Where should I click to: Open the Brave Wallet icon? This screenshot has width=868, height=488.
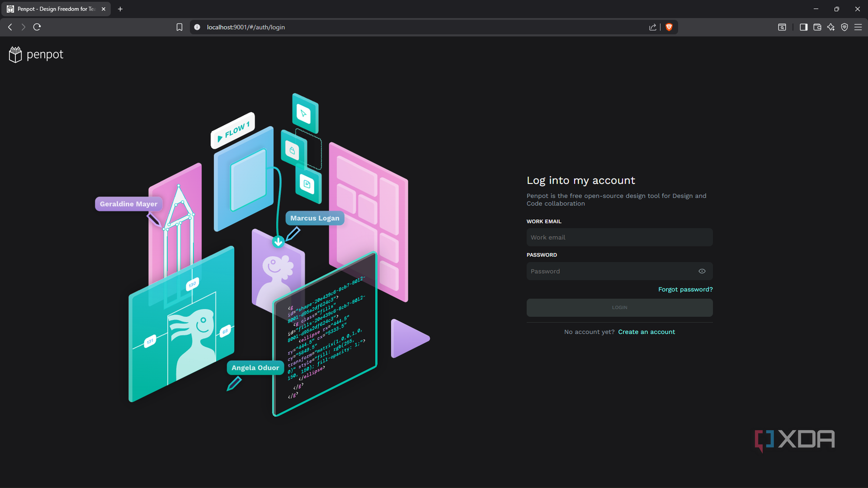817,27
